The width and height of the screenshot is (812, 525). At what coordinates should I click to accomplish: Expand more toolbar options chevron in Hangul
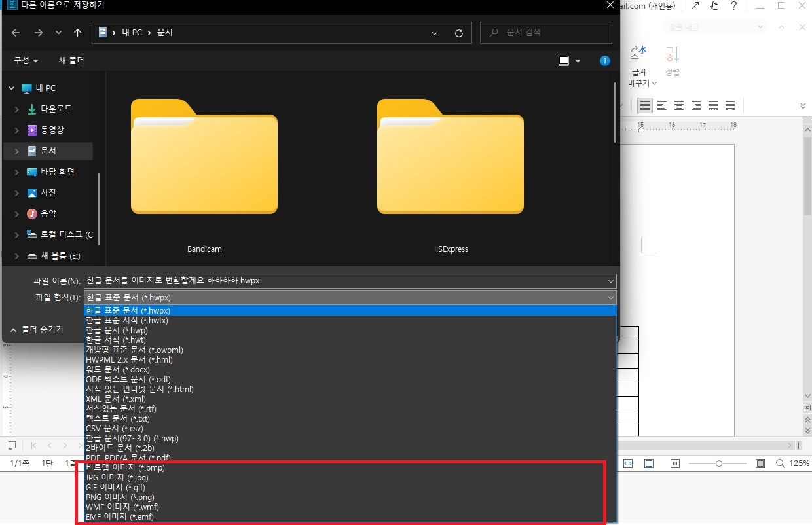(803, 105)
